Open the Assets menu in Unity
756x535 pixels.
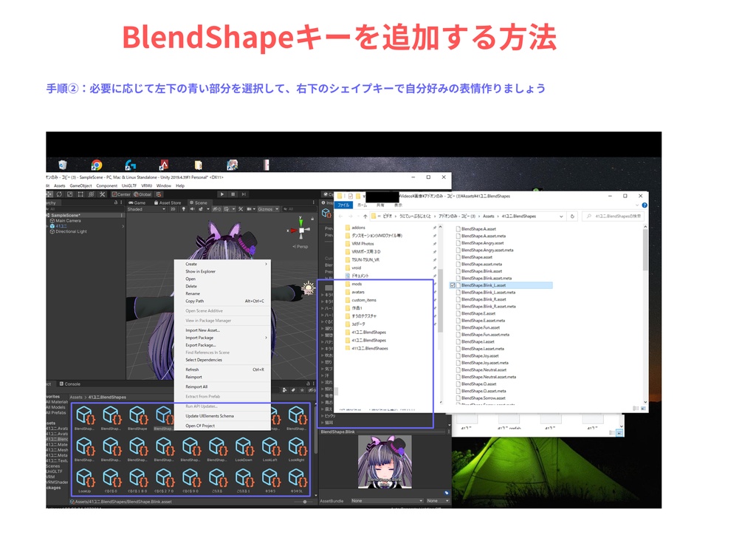59,185
